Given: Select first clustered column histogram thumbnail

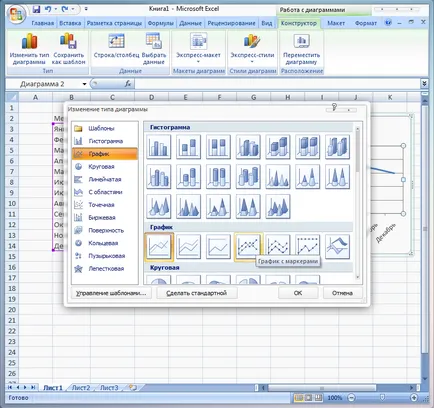Looking at the screenshot, I should tap(159, 146).
